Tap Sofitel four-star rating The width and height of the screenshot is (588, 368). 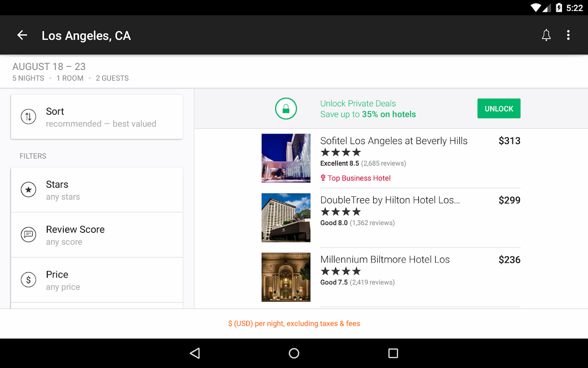click(341, 153)
